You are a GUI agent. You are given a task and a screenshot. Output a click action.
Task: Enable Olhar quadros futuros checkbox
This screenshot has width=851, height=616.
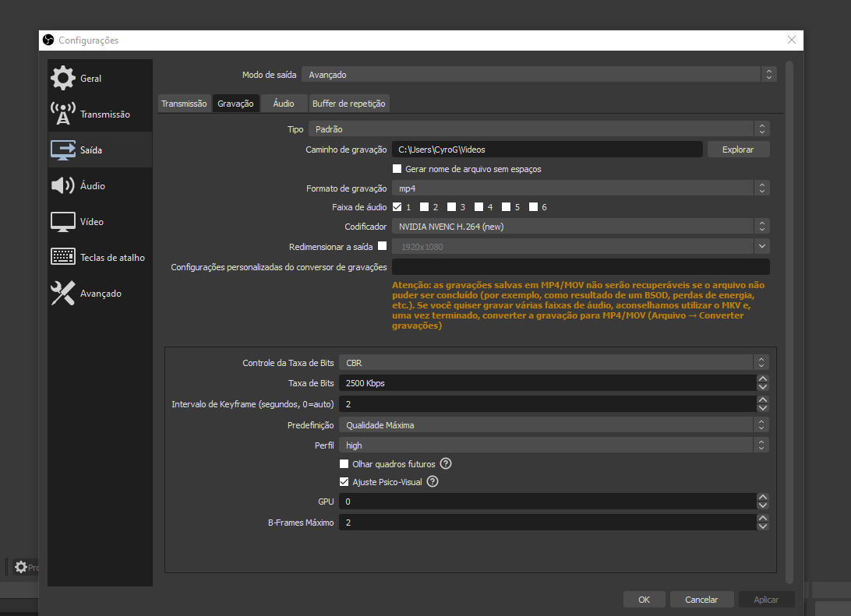pos(344,463)
